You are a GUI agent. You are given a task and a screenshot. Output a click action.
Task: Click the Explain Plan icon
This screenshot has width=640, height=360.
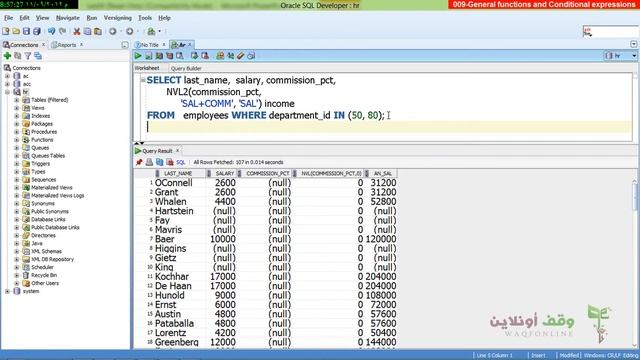point(159,56)
